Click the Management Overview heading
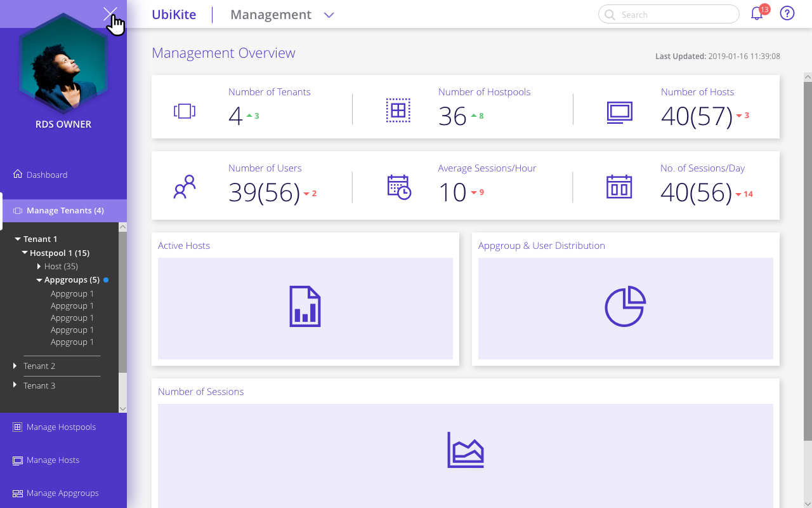812x508 pixels. [223, 53]
